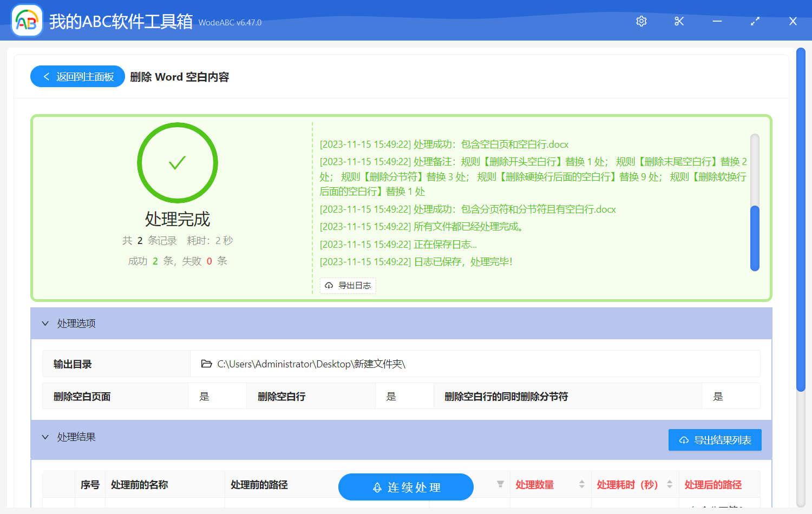Click the scissors icon in title bar

coord(679,21)
